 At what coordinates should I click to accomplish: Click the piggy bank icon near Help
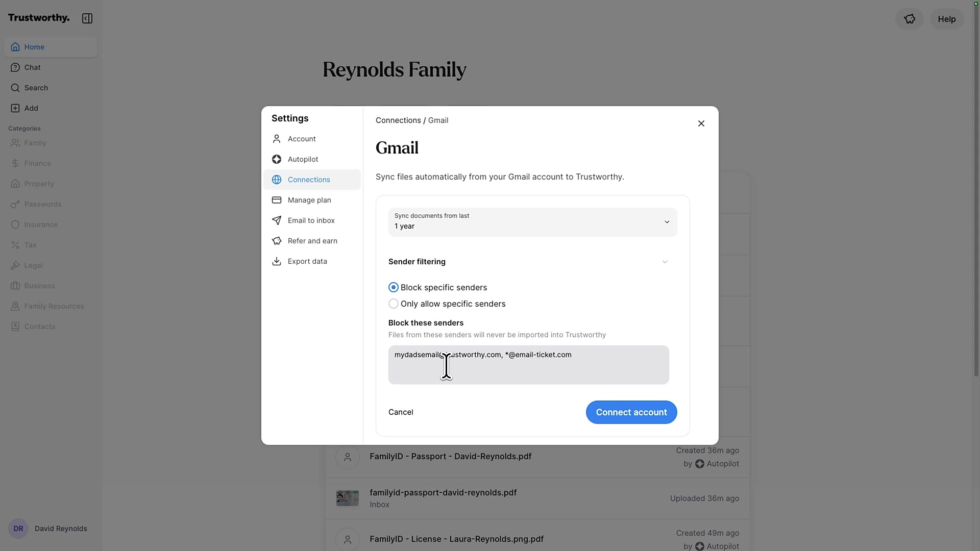[910, 19]
